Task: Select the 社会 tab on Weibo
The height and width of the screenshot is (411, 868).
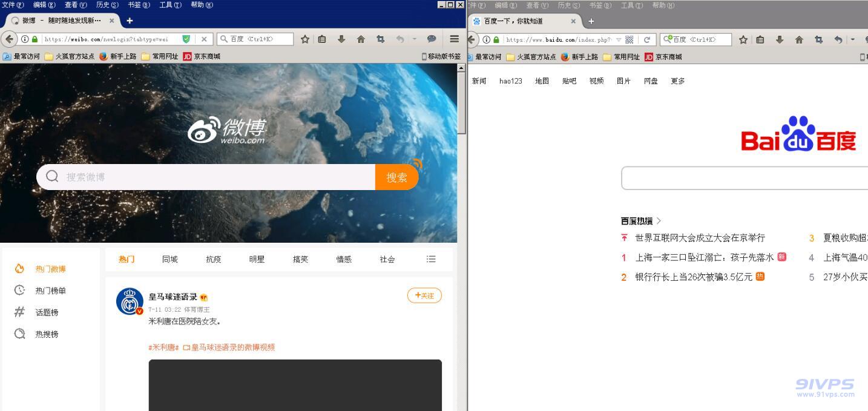Action: [387, 259]
